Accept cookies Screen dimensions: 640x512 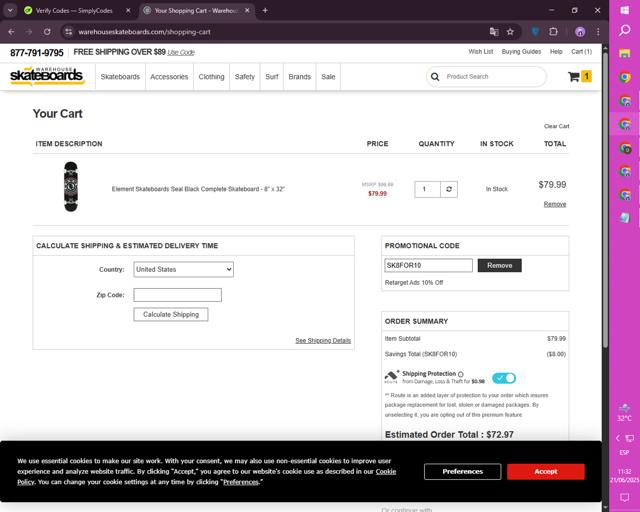[546, 472]
